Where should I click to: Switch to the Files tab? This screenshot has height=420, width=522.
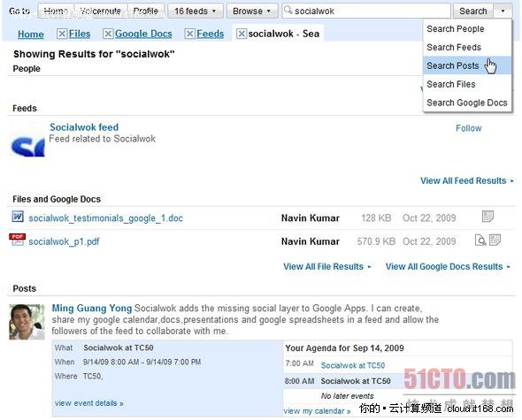tap(80, 34)
